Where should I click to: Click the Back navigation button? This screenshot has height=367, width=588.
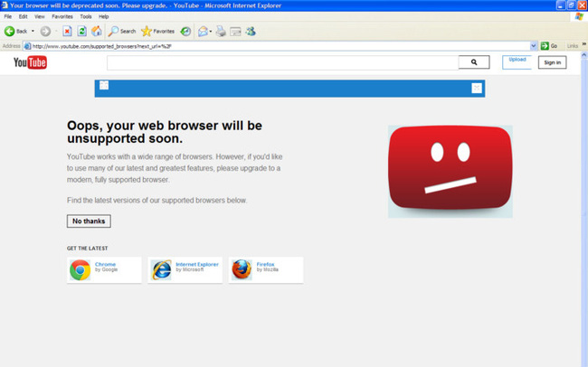(x=15, y=32)
